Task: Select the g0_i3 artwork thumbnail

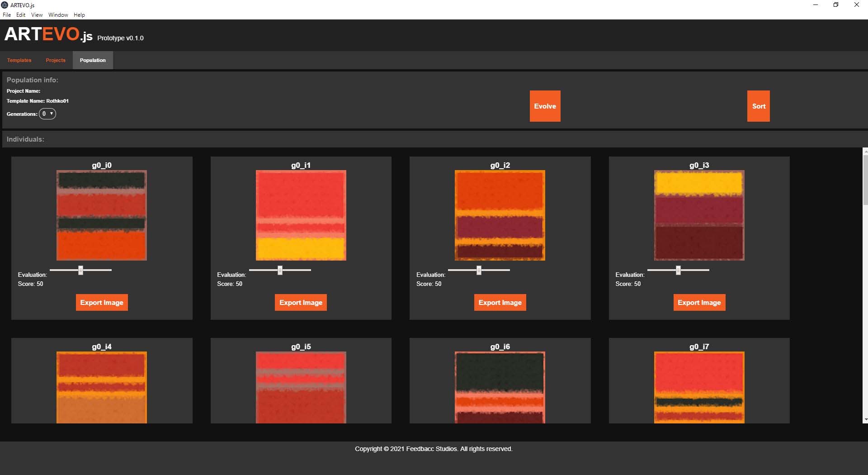Action: tap(699, 215)
